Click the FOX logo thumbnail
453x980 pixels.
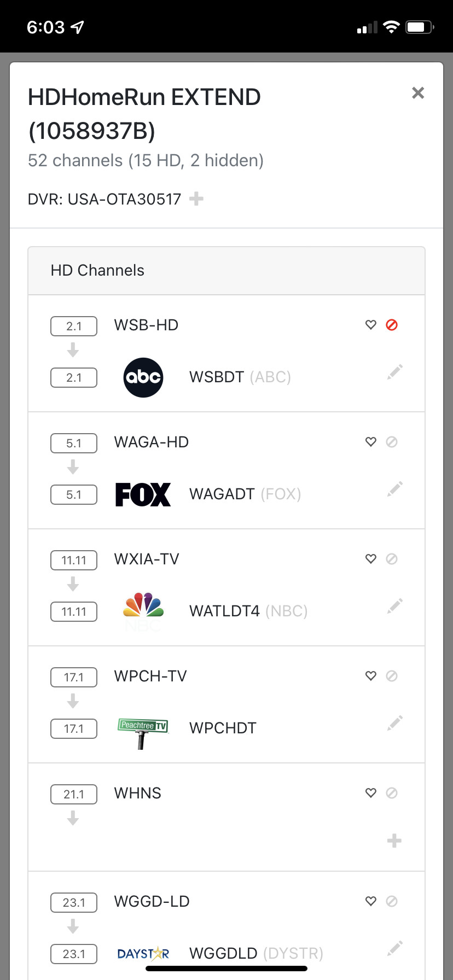point(143,494)
